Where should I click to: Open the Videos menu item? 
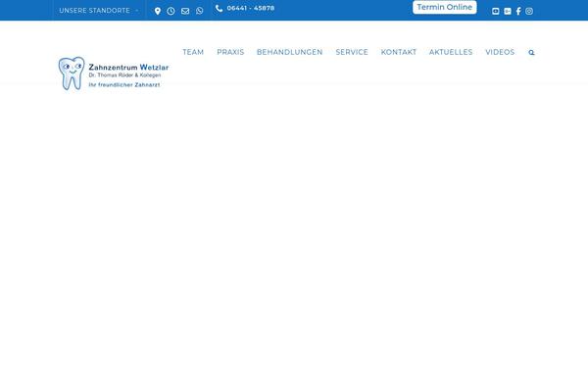tap(500, 52)
